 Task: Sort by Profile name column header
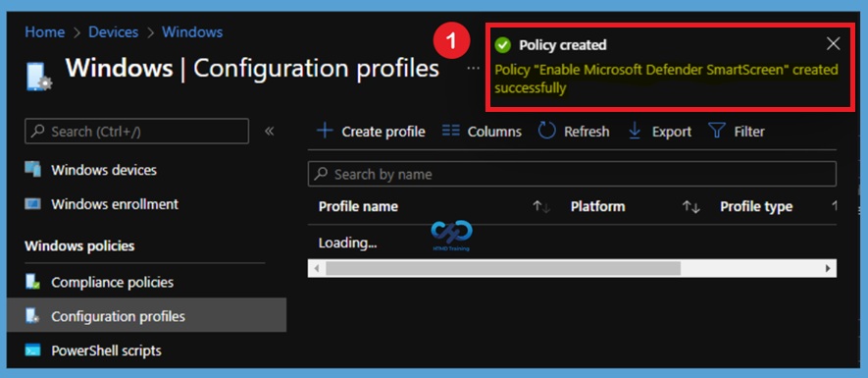(358, 207)
